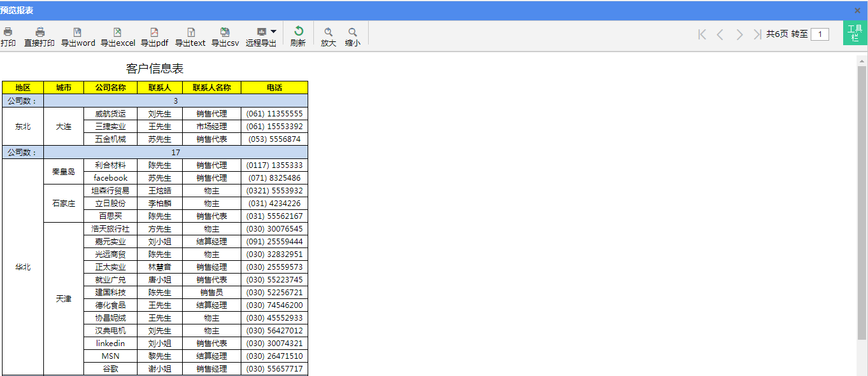Viewport: 868px width, 376px height.
Task: Click the page number input field
Action: pyautogui.click(x=820, y=34)
